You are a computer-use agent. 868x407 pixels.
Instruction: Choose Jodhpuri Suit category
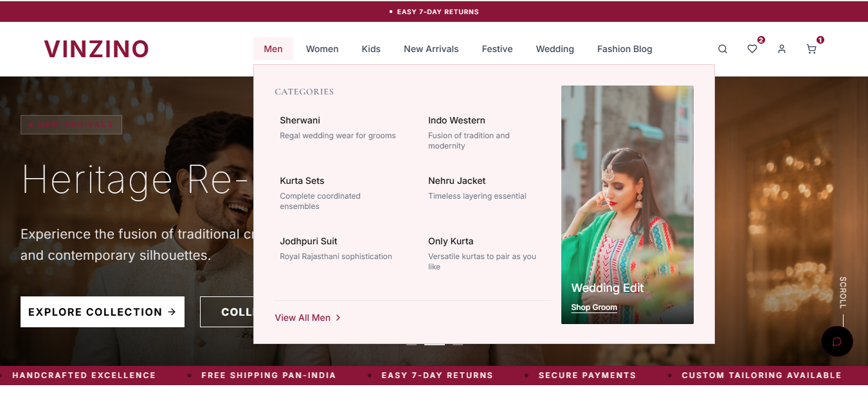[x=309, y=241]
